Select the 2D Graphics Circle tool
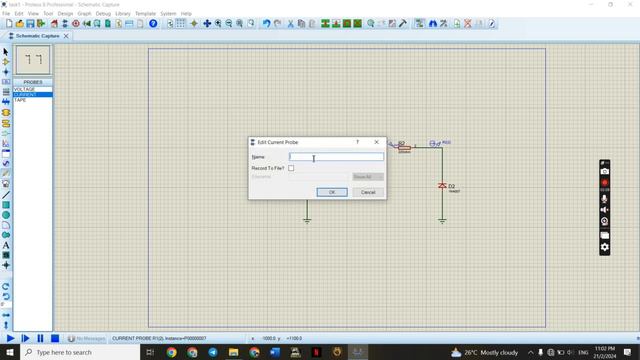 point(6,215)
